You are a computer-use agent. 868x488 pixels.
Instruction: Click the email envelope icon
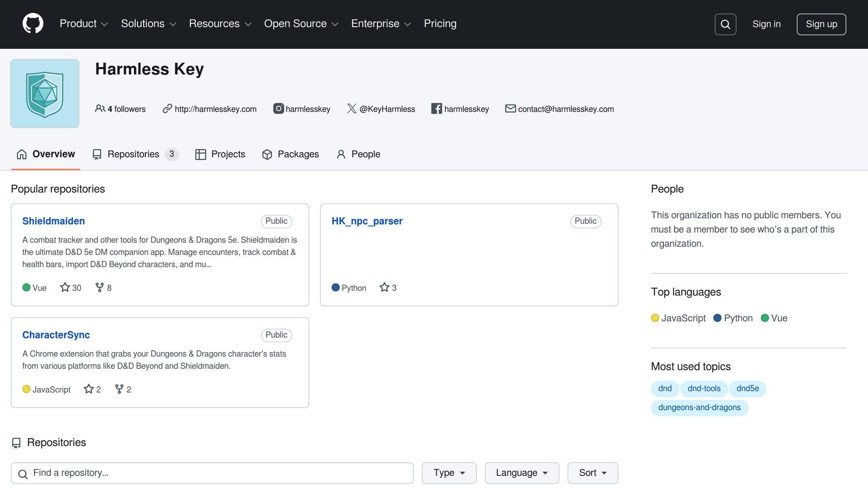coord(510,109)
